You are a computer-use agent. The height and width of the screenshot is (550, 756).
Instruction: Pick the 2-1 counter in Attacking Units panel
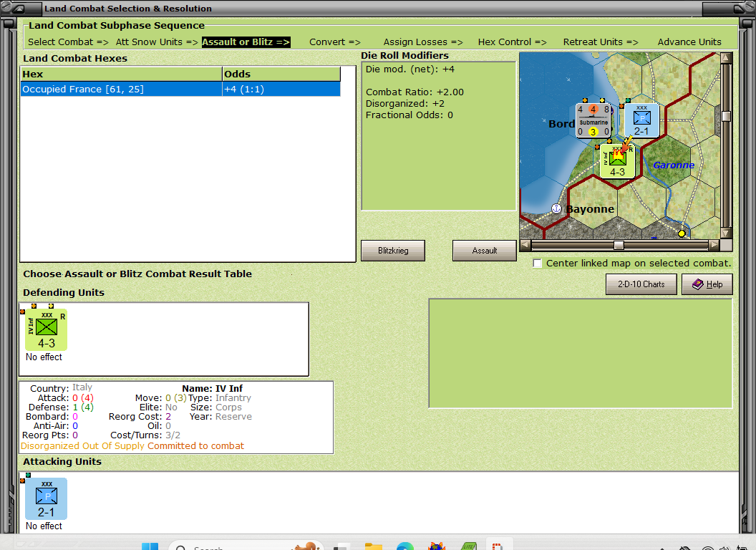(46, 499)
